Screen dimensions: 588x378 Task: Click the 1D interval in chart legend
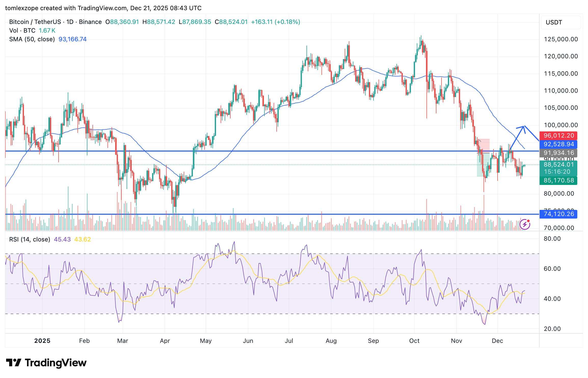tap(70, 22)
